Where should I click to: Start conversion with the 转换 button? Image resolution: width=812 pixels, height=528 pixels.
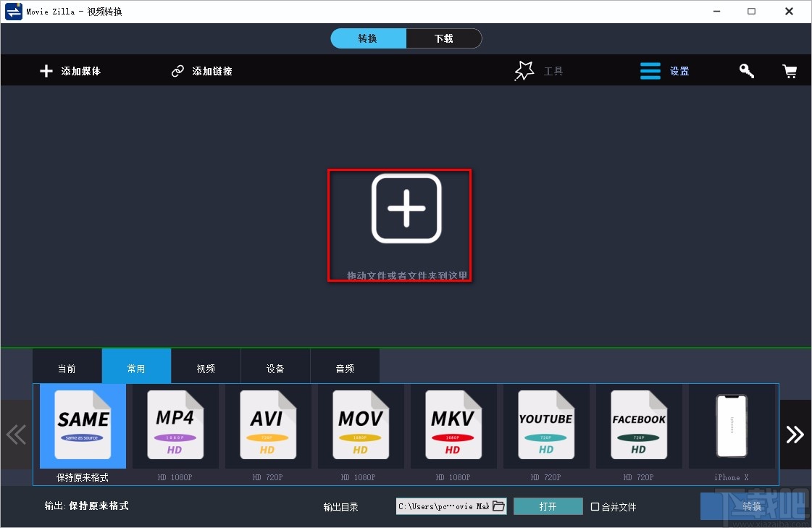752,506
